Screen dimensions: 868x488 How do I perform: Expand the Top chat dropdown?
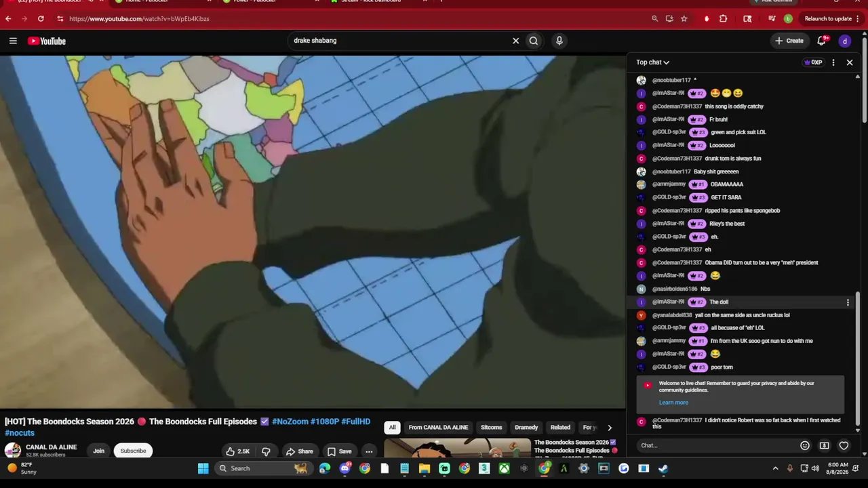tap(652, 62)
